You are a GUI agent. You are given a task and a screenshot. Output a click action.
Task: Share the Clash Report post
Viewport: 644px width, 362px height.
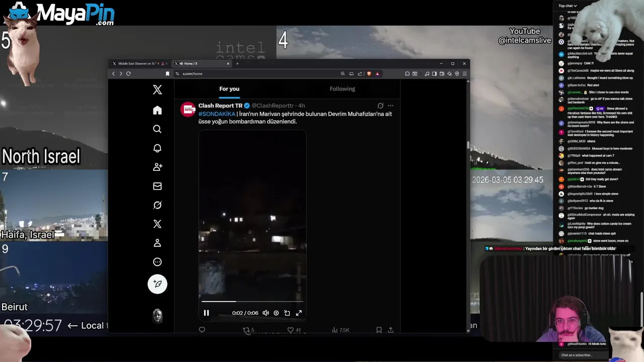point(390,330)
